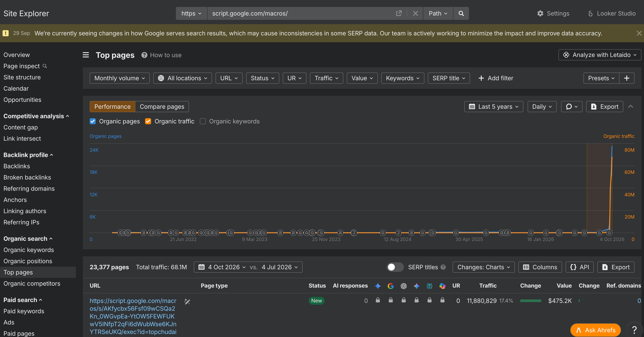Click plus icon next to Presets
Viewport: 644px width, 337px height.
(627, 78)
